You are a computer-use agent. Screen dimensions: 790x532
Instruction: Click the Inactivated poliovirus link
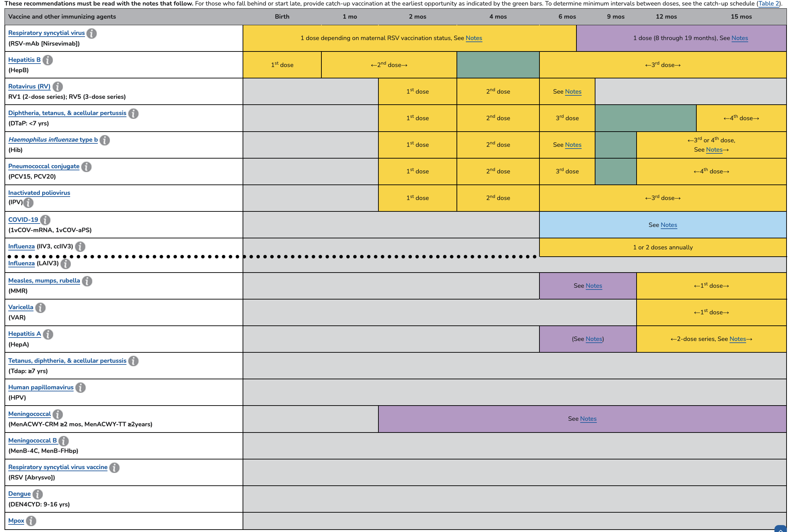click(39, 193)
